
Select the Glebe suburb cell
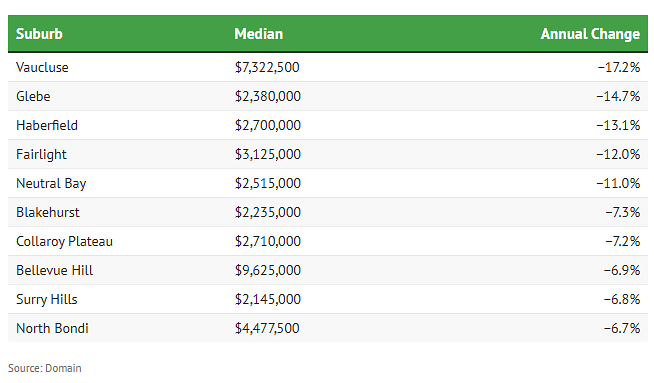point(33,96)
